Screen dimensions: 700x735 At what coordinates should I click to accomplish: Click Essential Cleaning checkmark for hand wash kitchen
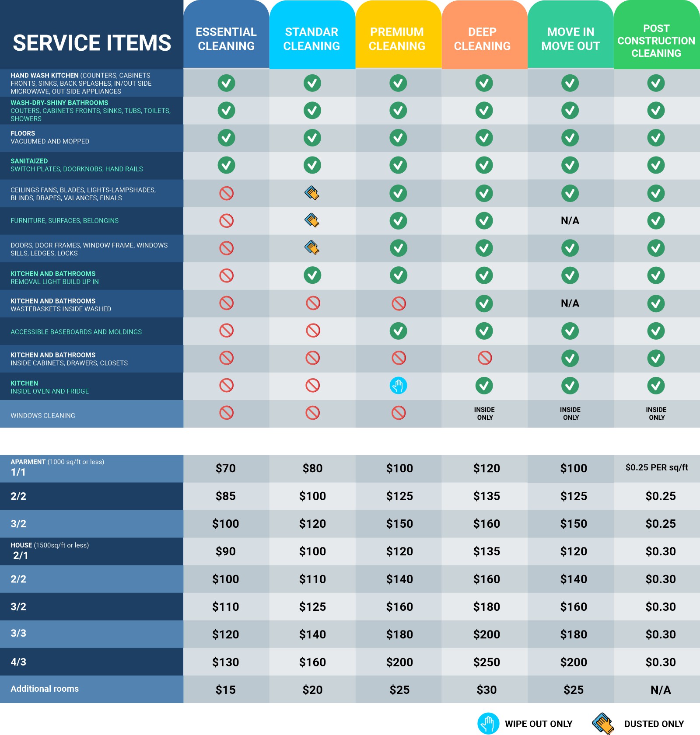pyautogui.click(x=226, y=83)
